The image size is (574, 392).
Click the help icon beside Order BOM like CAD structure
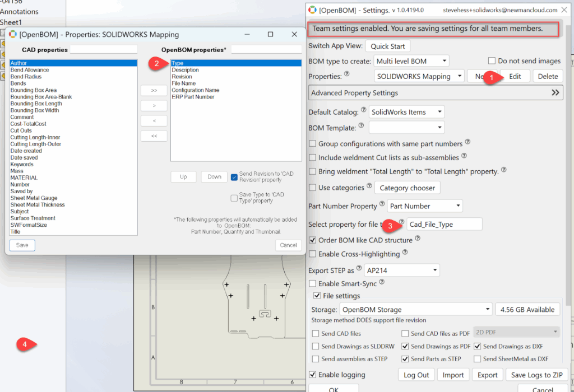pyautogui.click(x=418, y=239)
